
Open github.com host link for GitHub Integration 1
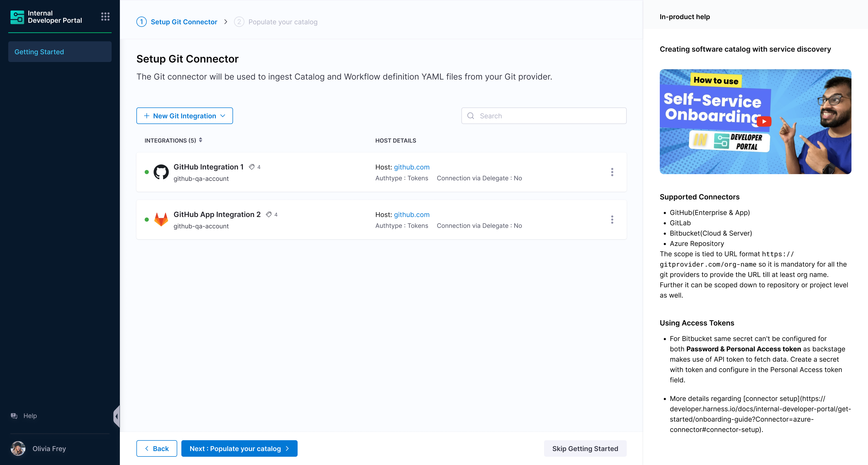[412, 167]
